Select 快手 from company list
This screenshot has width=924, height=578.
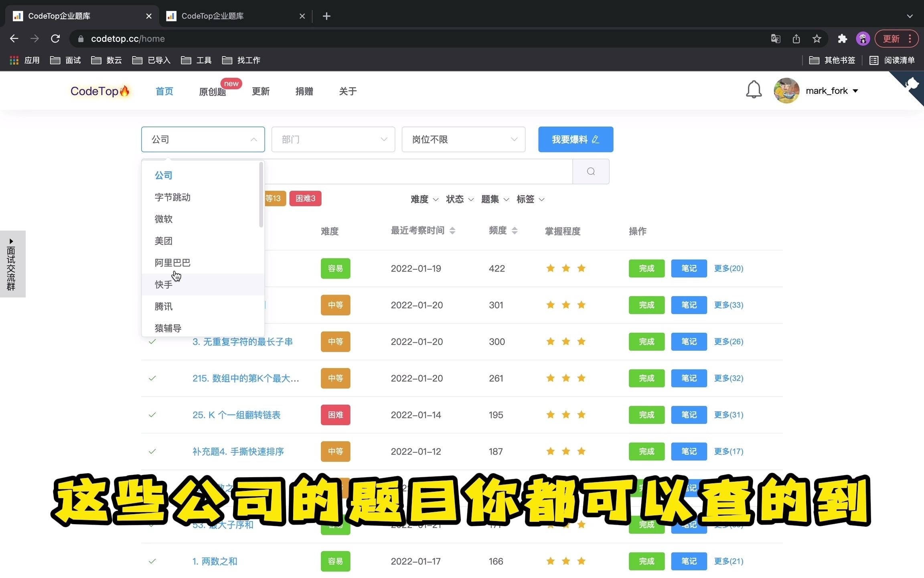203,285
